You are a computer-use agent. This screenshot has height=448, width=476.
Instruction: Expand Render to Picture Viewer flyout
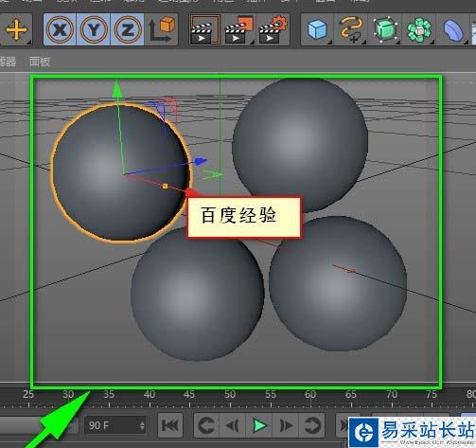[252, 43]
